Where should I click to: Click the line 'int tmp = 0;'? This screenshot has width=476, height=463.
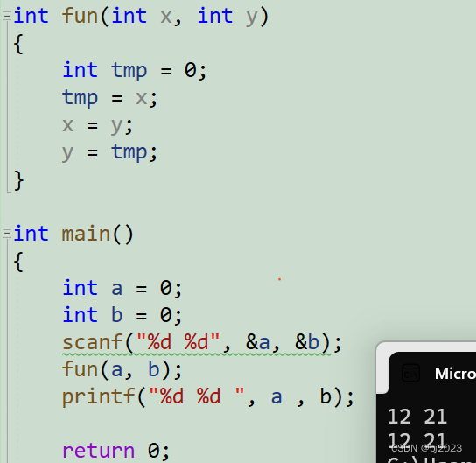[x=135, y=71]
